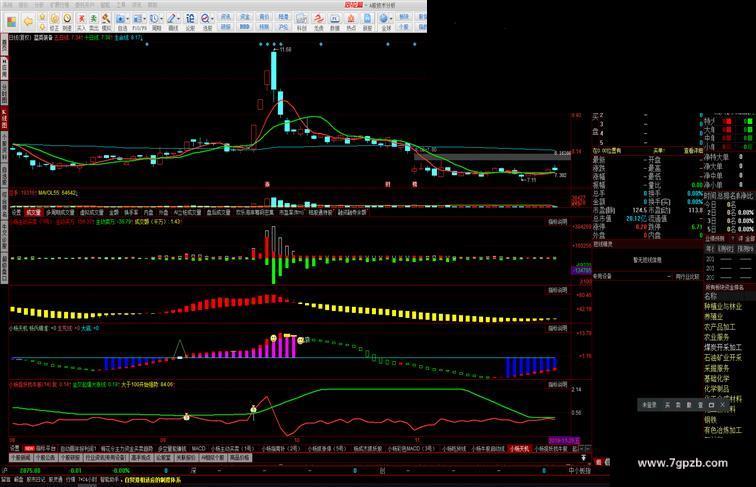
Task: Expand the F10/F9 dropdown arrow
Action: click(145, 19)
